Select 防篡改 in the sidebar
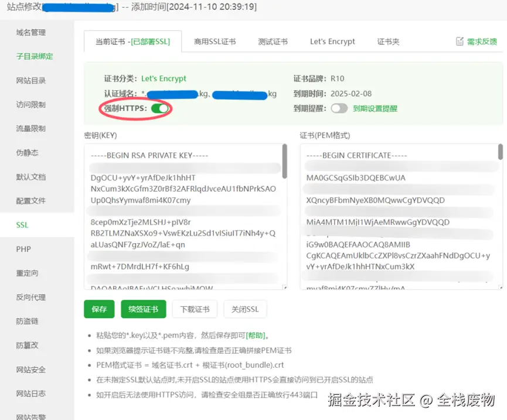The image size is (507, 420). [27, 346]
